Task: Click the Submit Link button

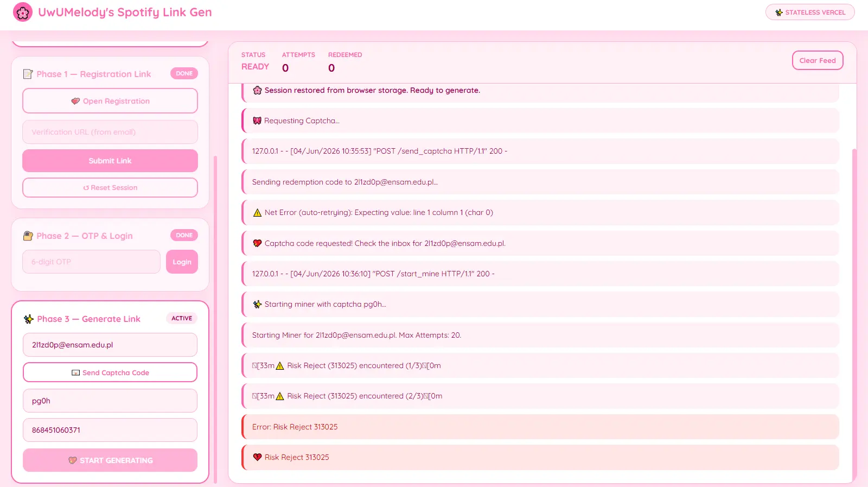Action: [110, 161]
